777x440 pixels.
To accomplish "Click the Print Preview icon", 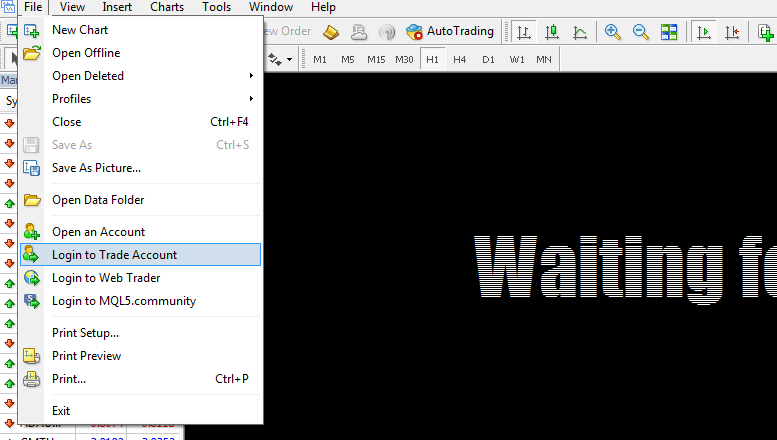I will 32,356.
